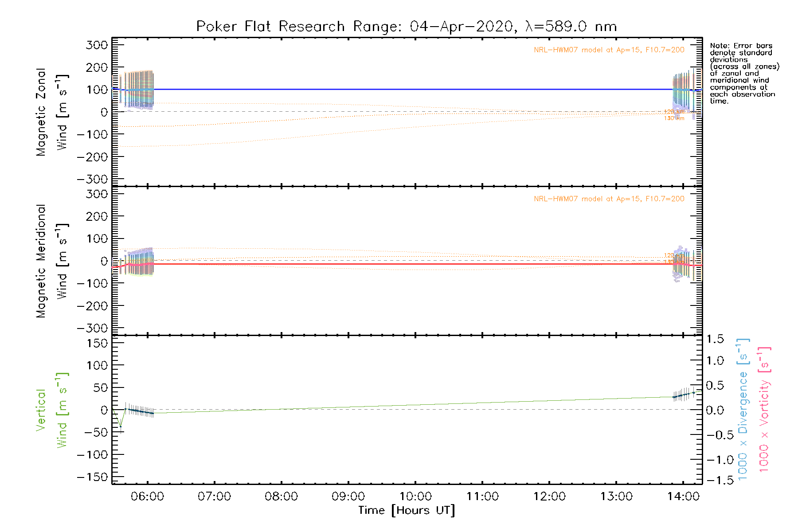Viewport: 798px width, 532px height.
Task: Click the -300 tick on zonal wind axis
Action: [x=92, y=179]
